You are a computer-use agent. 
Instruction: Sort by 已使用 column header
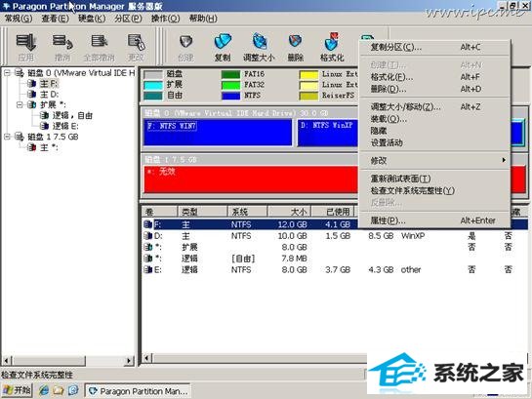pyautogui.click(x=333, y=212)
